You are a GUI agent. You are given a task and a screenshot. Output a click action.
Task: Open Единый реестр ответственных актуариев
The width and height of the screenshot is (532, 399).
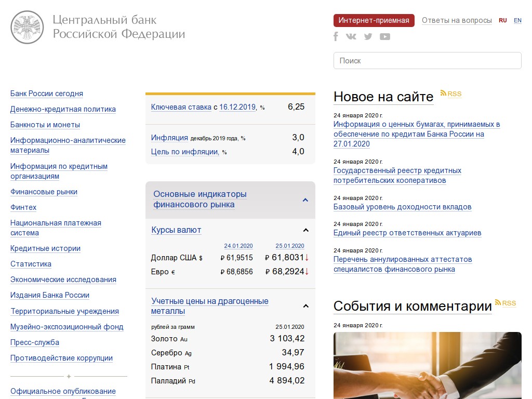tap(407, 233)
